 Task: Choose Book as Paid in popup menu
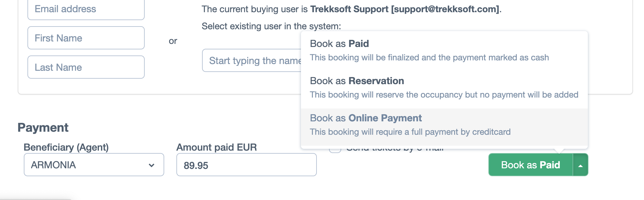444,50
